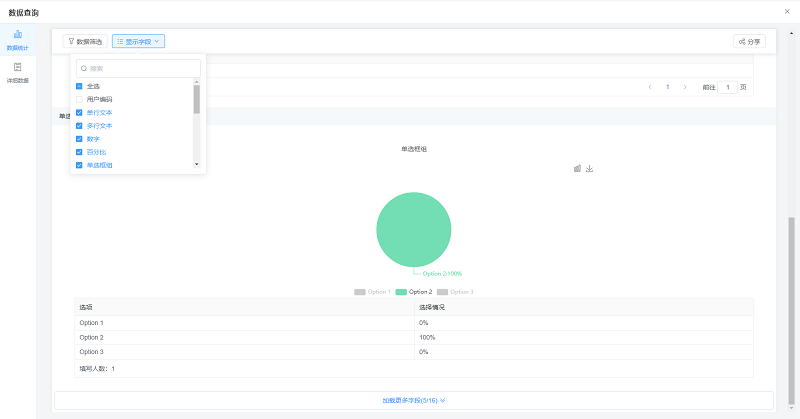Download the pie chart image
The image size is (800, 419).
(590, 168)
